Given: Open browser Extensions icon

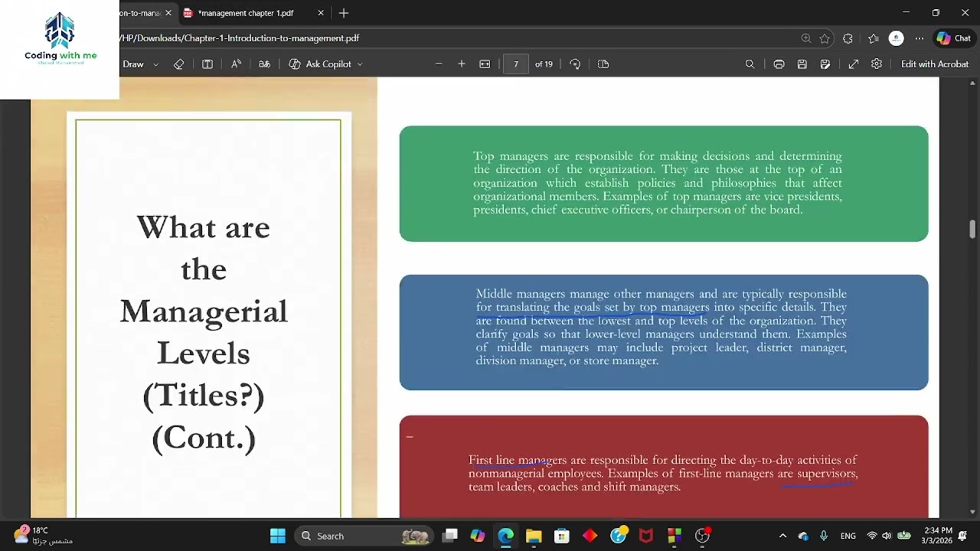Looking at the screenshot, I should coord(848,38).
